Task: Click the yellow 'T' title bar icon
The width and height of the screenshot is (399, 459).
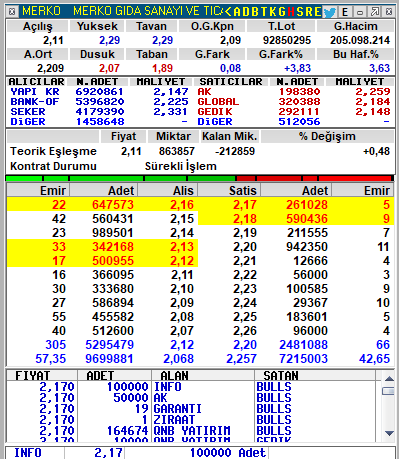Action: 264,12
